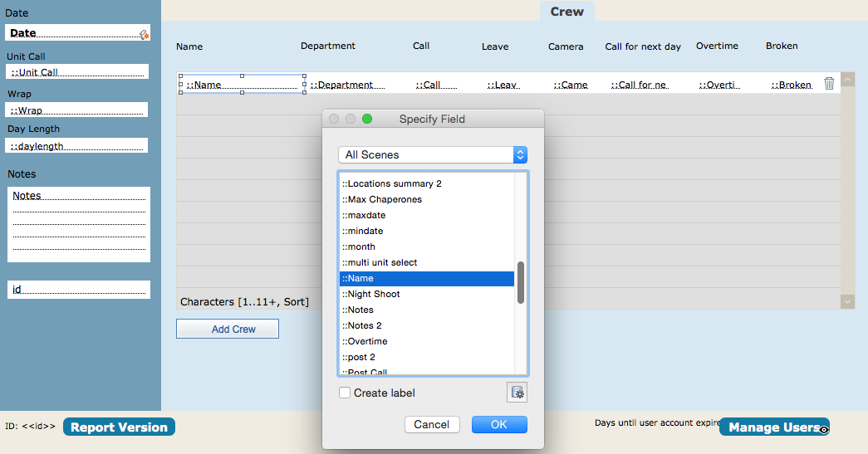Click the Add Crew button
The height and width of the screenshot is (454, 868).
(228, 329)
